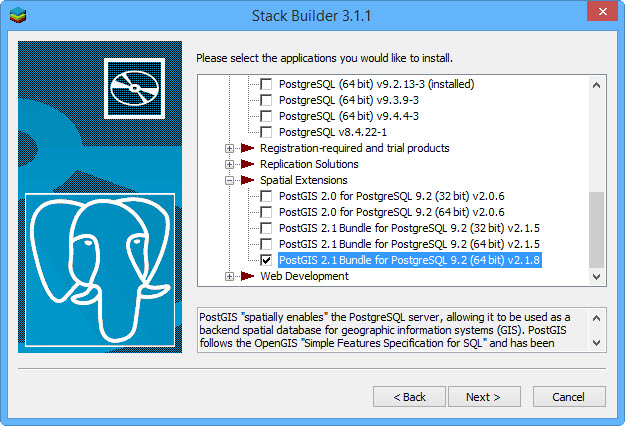Click the application list scrollbar thumb
Viewport: 625px width, 426px height.
pyautogui.click(x=597, y=230)
